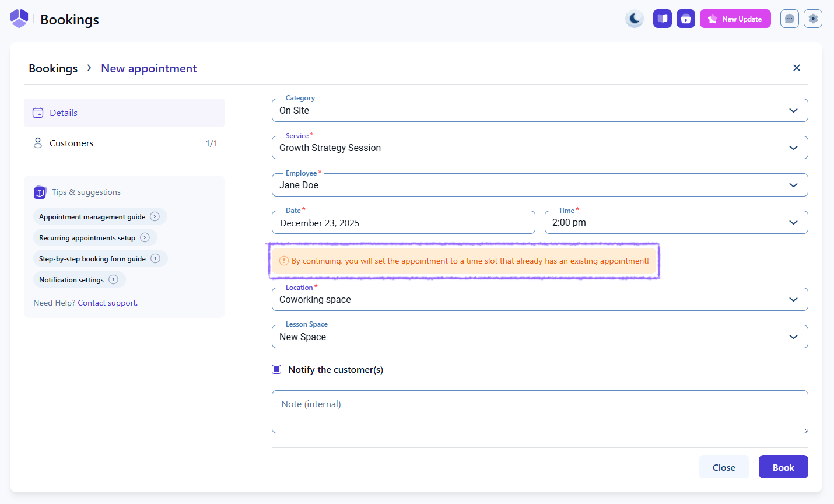Click arrow icon beside Appointment management guide
Screen dimensions: 834x504
[x=155, y=216]
